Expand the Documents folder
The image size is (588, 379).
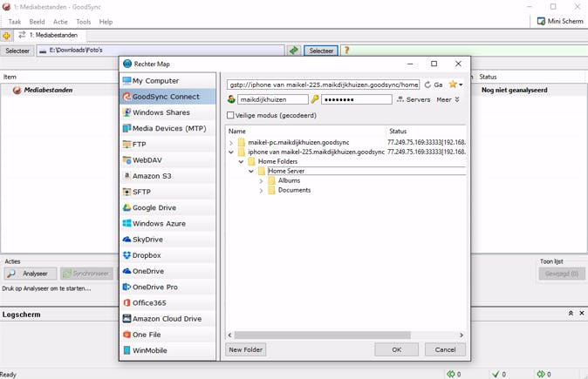[x=262, y=191]
